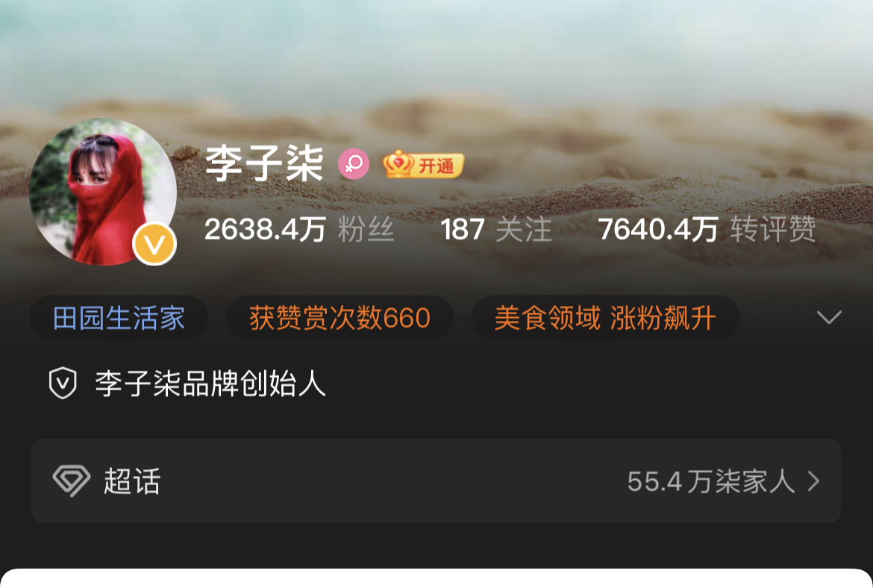Screen dimensions: 873x588
Task: Open the 187 关注 following list
Action: (496, 229)
